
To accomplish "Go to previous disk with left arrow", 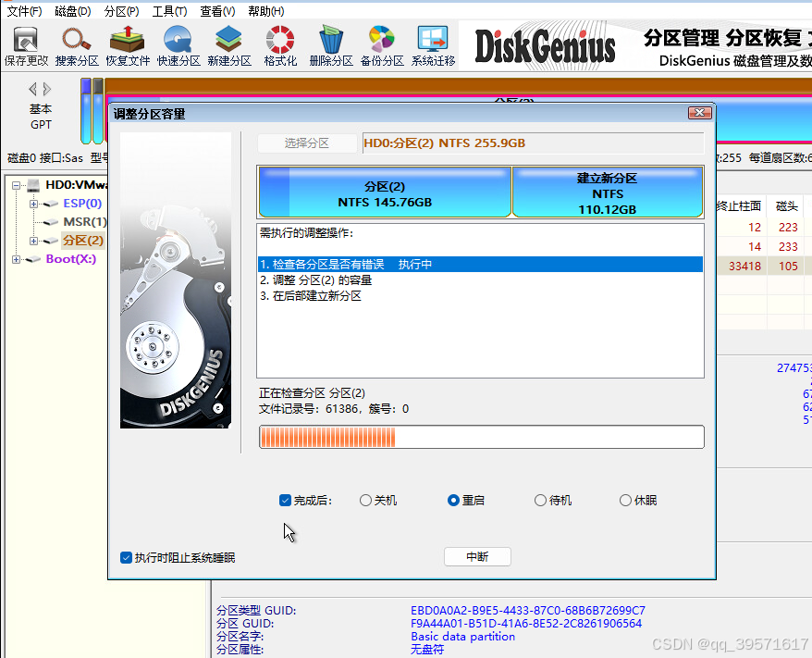I will coord(32,89).
